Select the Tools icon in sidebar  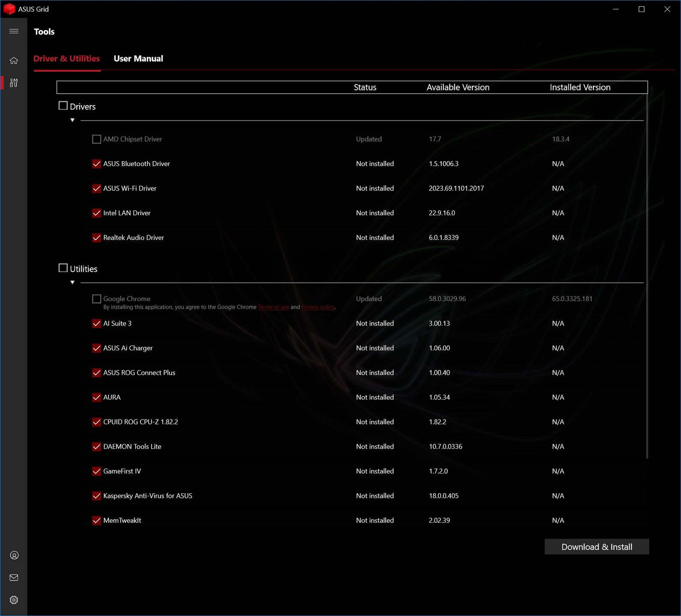click(x=14, y=83)
